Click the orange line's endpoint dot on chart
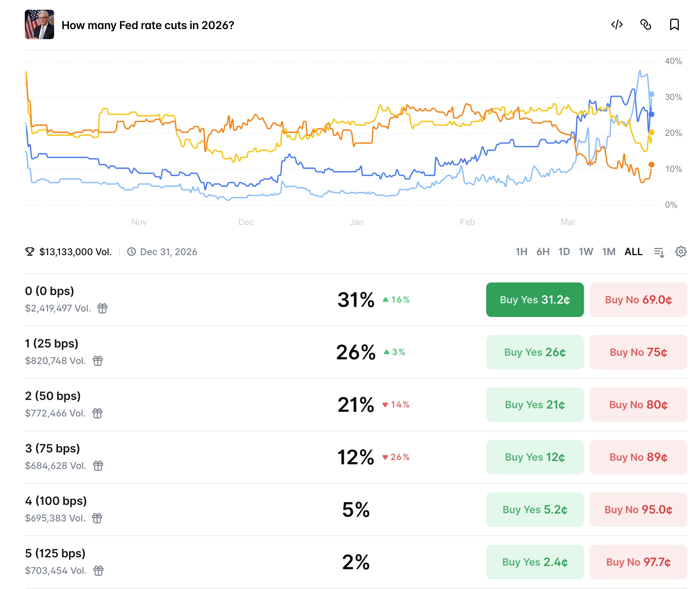Image resolution: width=700 pixels, height=589 pixels. click(x=651, y=164)
